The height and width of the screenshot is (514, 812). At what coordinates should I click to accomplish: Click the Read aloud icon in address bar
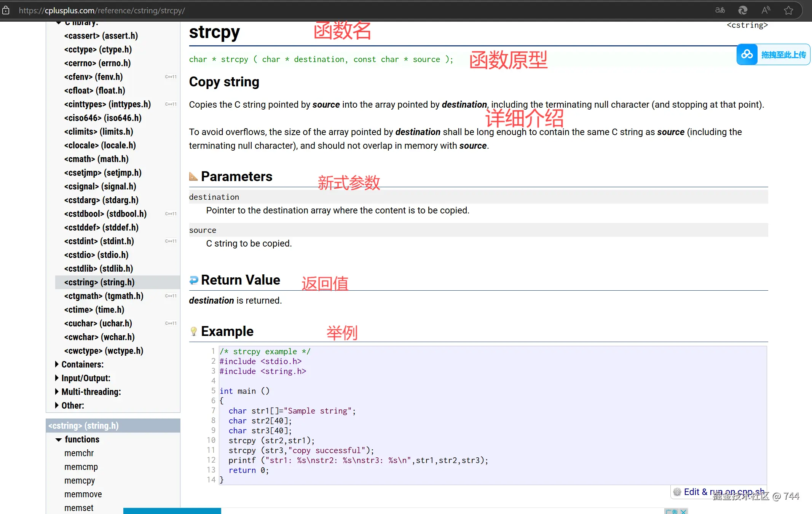[766, 10]
